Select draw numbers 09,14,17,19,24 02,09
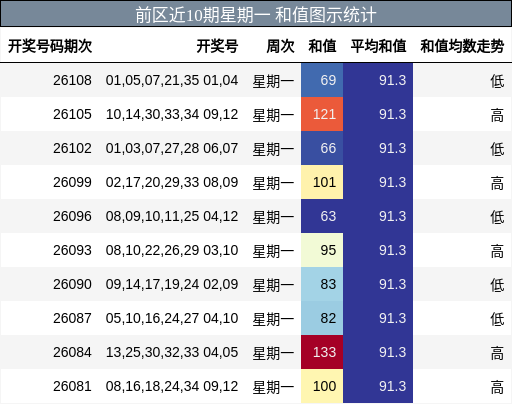 click(172, 284)
